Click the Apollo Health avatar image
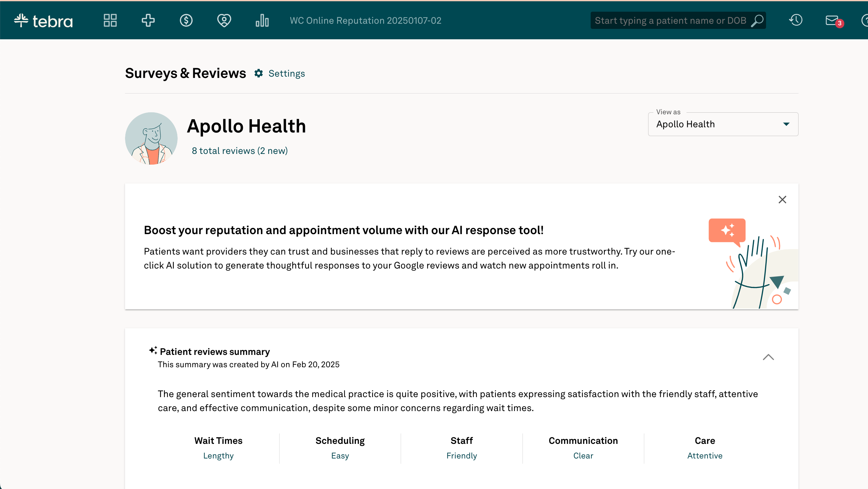 [x=151, y=139]
